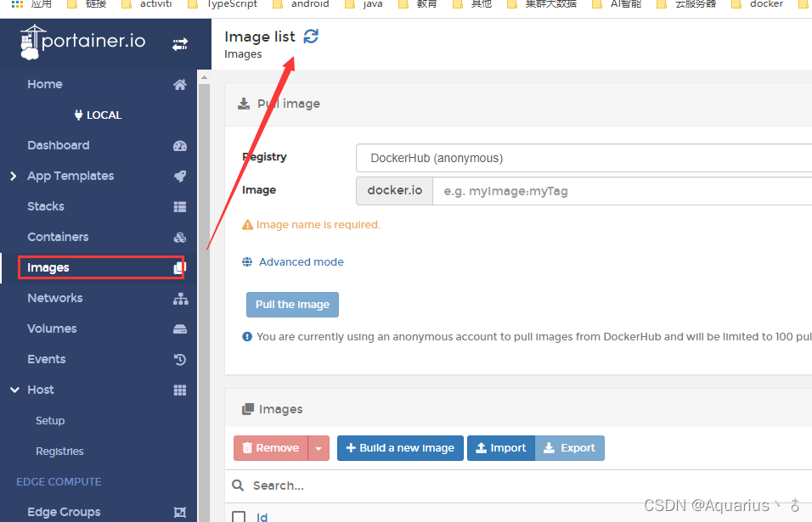Image resolution: width=812 pixels, height=522 pixels.
Task: Open the TypeScript bookmark folder
Action: click(x=223, y=4)
